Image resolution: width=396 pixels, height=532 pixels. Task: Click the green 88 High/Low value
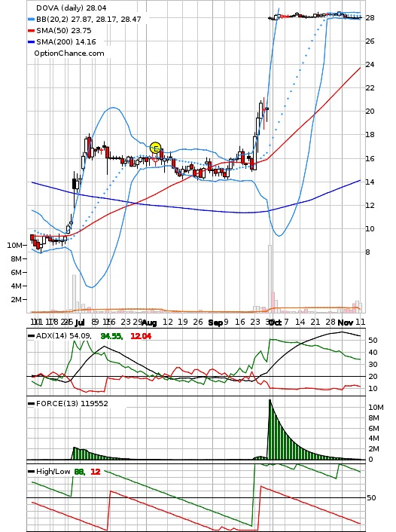click(79, 472)
